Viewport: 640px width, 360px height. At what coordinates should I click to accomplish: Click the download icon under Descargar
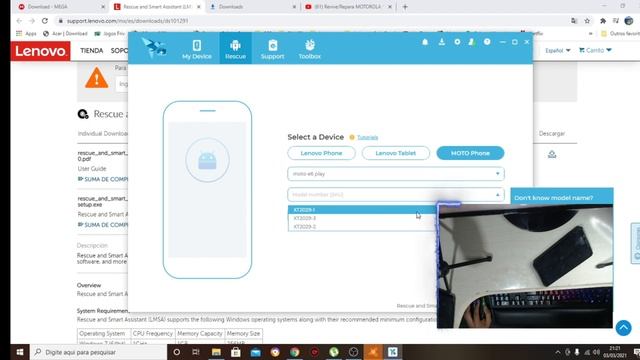(x=552, y=154)
